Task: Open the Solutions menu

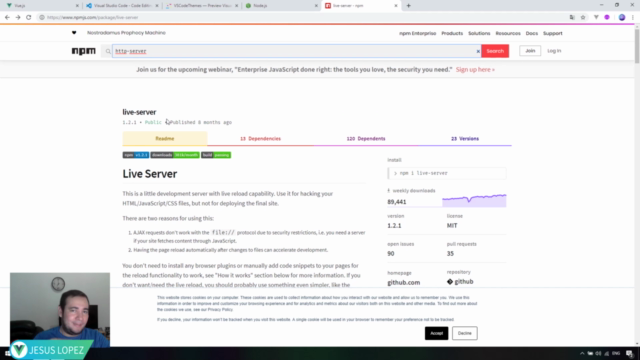Action: coord(479,33)
